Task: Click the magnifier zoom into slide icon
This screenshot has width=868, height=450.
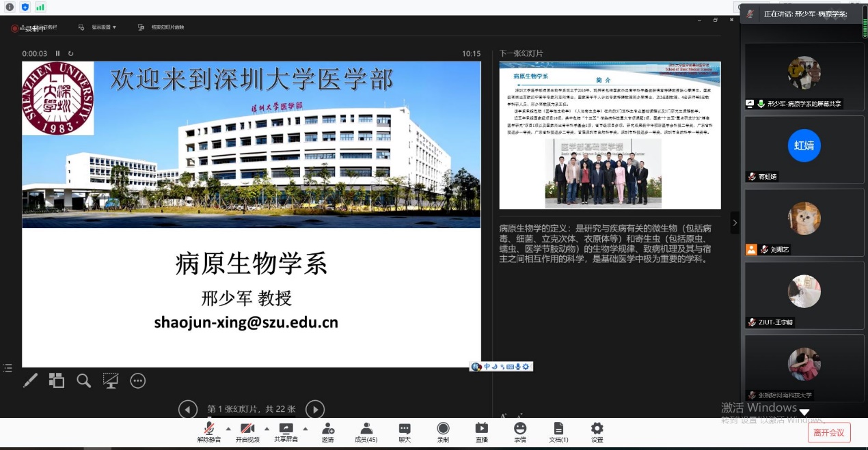Action: (x=83, y=380)
